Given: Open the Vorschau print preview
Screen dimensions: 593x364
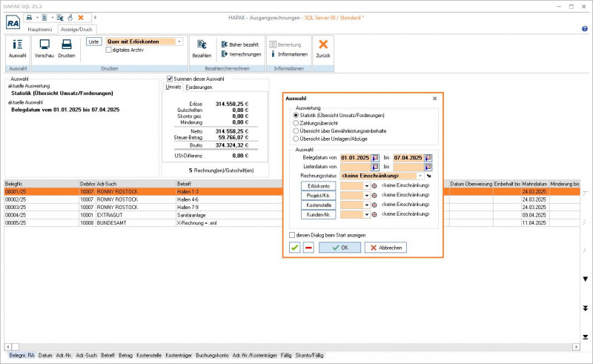Looking at the screenshot, I should 44,48.
